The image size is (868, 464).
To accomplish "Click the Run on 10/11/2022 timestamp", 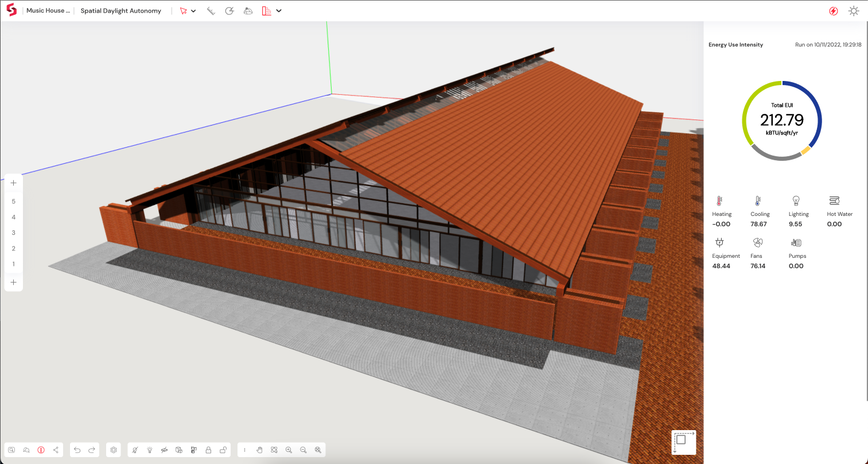I will [x=828, y=45].
